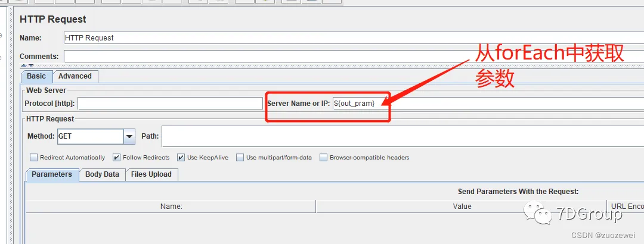This screenshot has width=644, height=244.
Task: Click the Name: column header
Action: pos(171,207)
